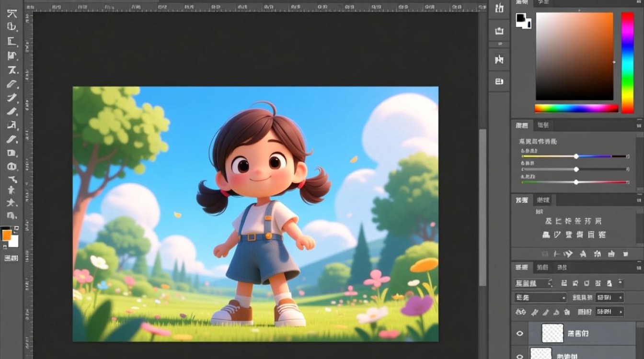The height and width of the screenshot is (359, 644).
Task: Switch to the second tab of the sliders panel
Action: click(543, 125)
